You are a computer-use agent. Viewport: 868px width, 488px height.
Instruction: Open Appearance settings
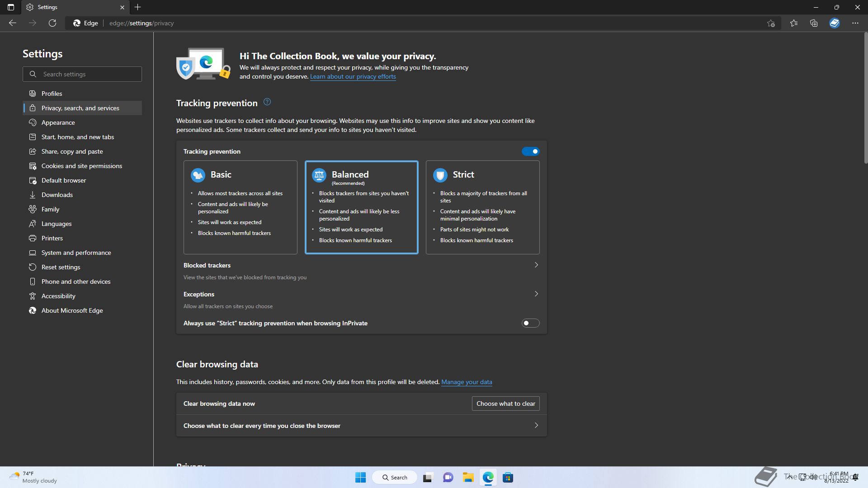tap(82, 122)
